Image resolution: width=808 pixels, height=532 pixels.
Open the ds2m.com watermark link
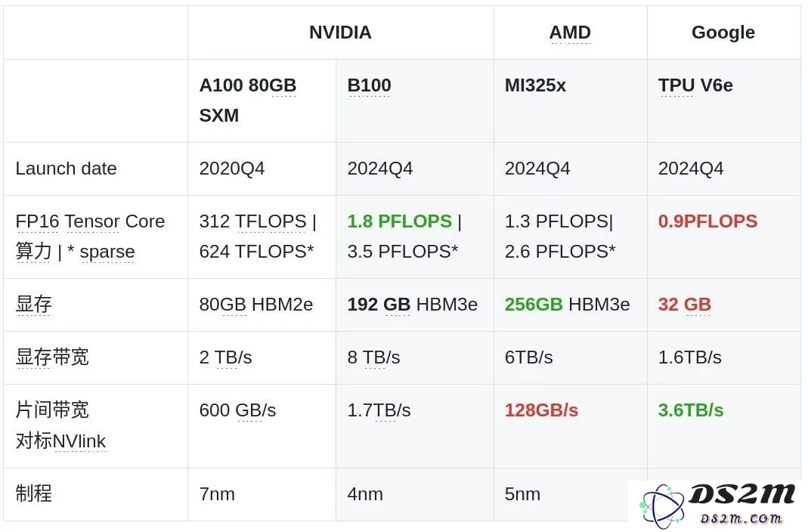(741, 518)
